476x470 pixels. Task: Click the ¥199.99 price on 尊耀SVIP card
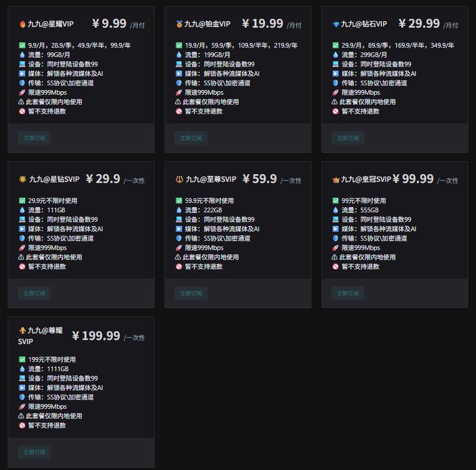point(96,336)
